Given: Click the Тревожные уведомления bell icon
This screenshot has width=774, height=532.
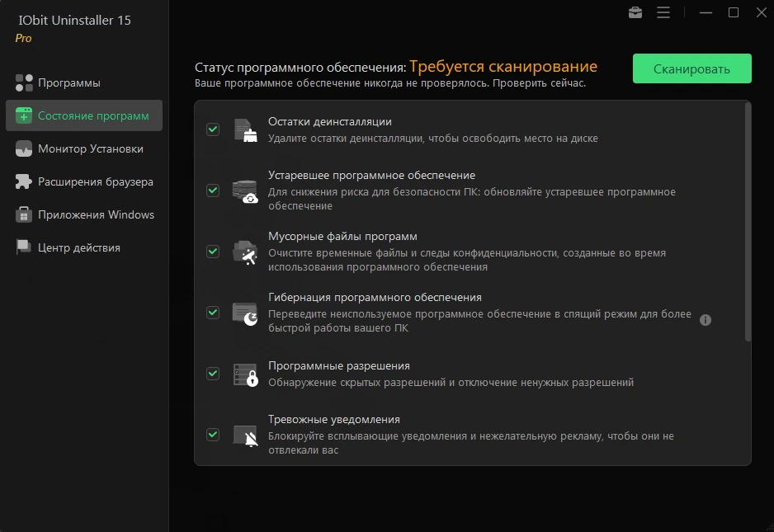Looking at the screenshot, I should tap(245, 435).
